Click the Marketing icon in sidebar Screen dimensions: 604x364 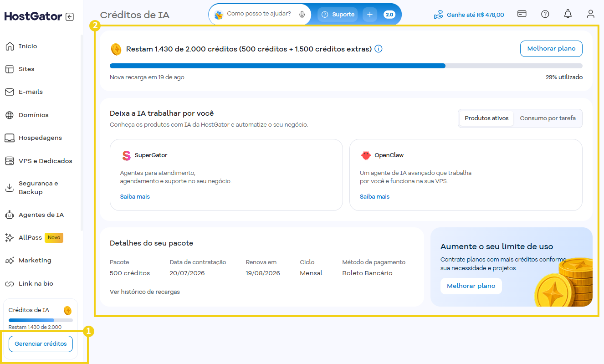10,261
